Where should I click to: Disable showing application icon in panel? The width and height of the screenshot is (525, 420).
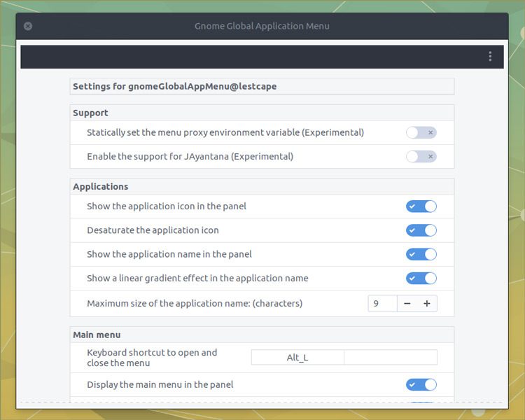[421, 206]
